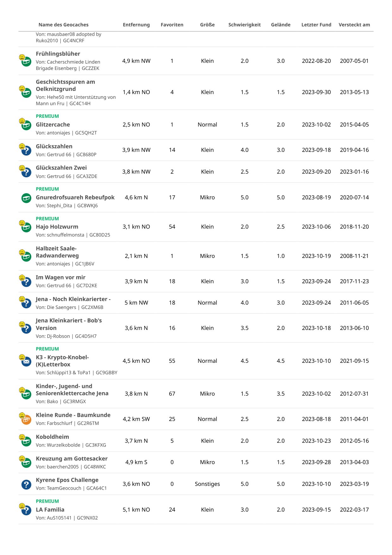
Task: Click the LA Familia mystery cache icon
Action: (26, 510)
